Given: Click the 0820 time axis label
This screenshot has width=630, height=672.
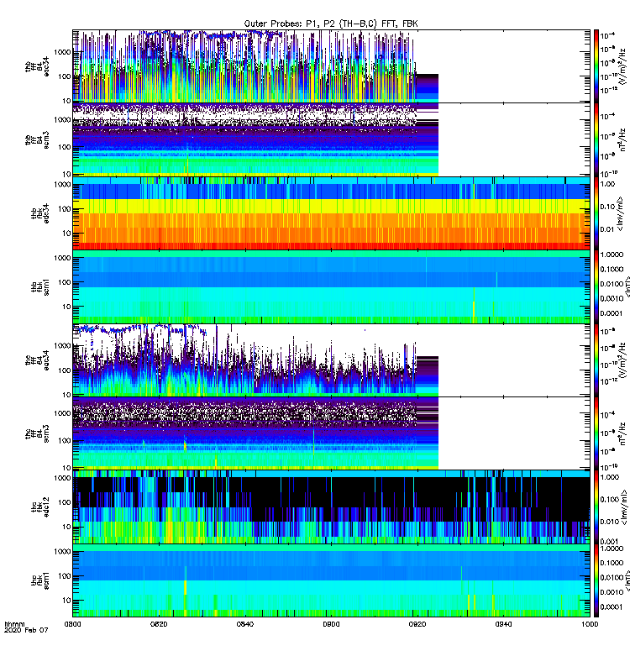Looking at the screenshot, I should point(159,624).
